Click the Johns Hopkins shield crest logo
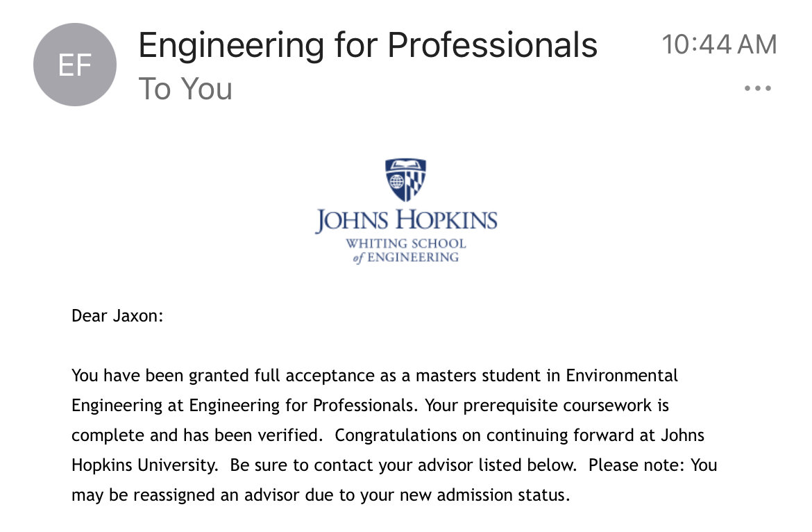This screenshot has height=532, width=812. click(405, 180)
